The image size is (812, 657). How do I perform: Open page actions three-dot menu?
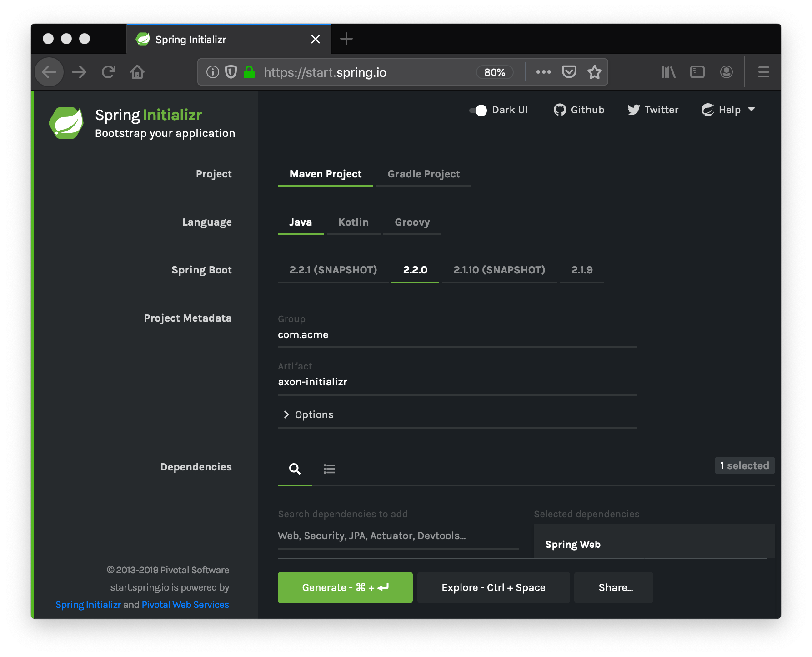543,72
